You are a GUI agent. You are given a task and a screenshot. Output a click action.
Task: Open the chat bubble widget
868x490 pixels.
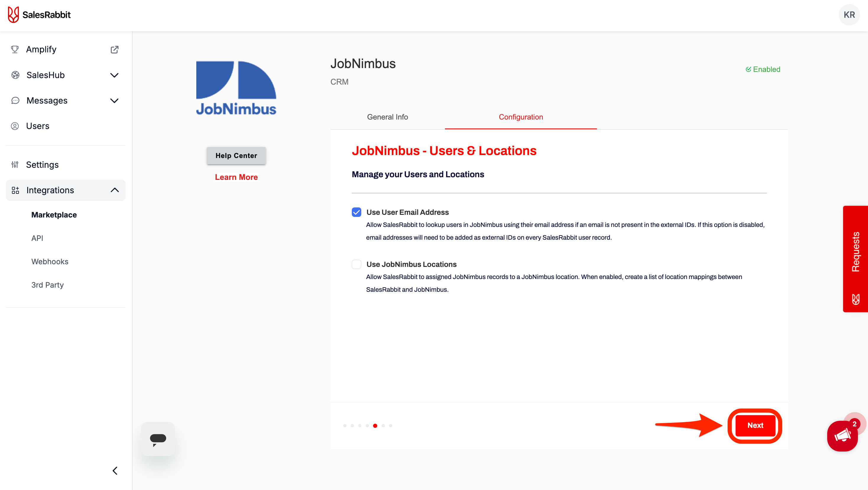pyautogui.click(x=158, y=439)
